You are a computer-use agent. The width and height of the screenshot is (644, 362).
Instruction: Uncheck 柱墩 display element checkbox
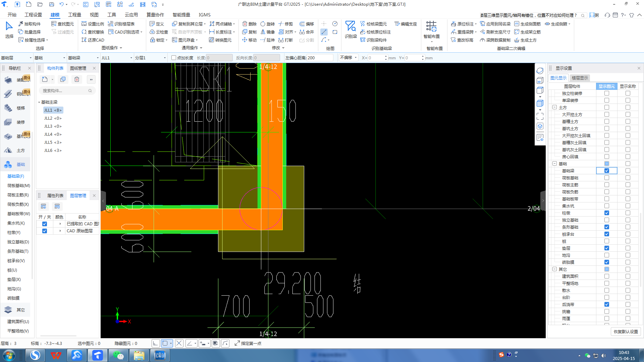pos(607,213)
